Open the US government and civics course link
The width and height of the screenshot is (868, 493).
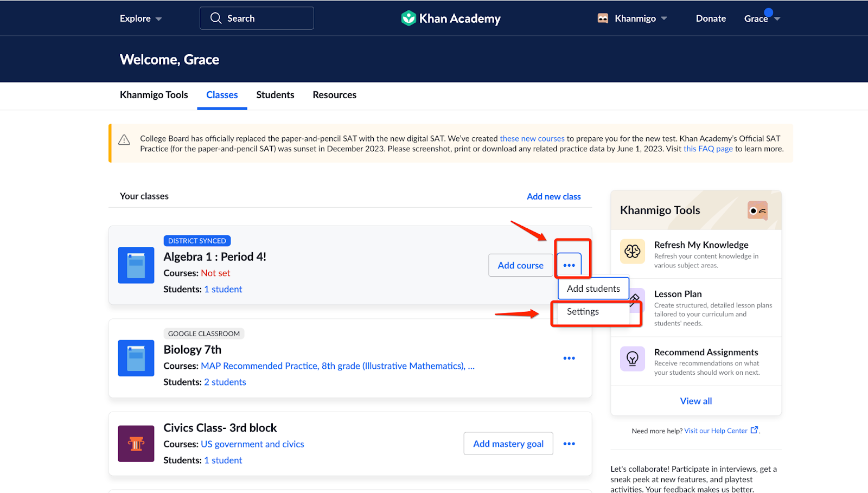[252, 444]
